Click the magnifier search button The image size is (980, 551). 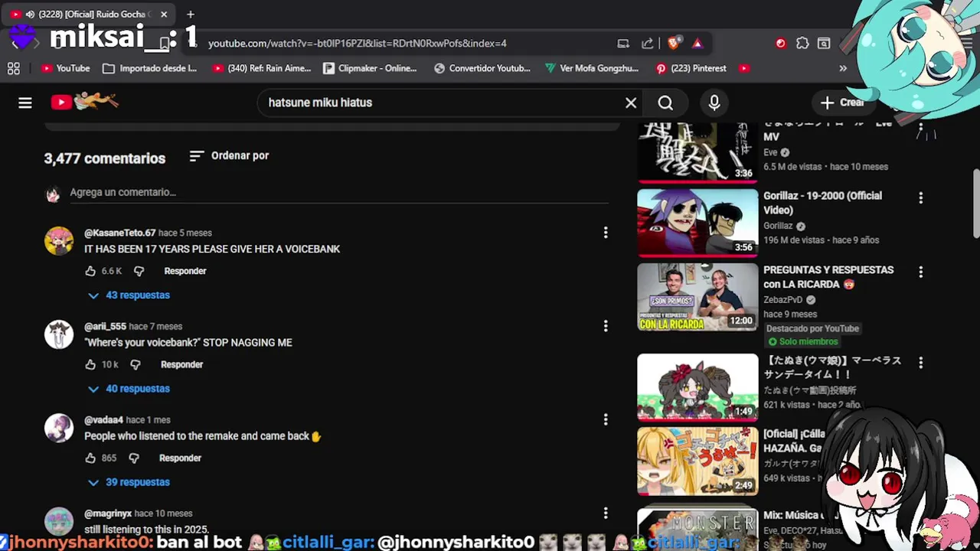[665, 103]
